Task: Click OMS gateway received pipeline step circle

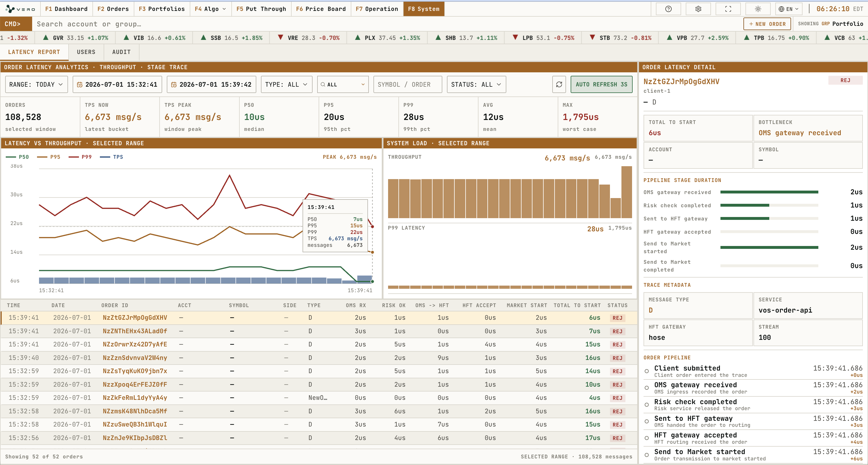Action: (647, 388)
